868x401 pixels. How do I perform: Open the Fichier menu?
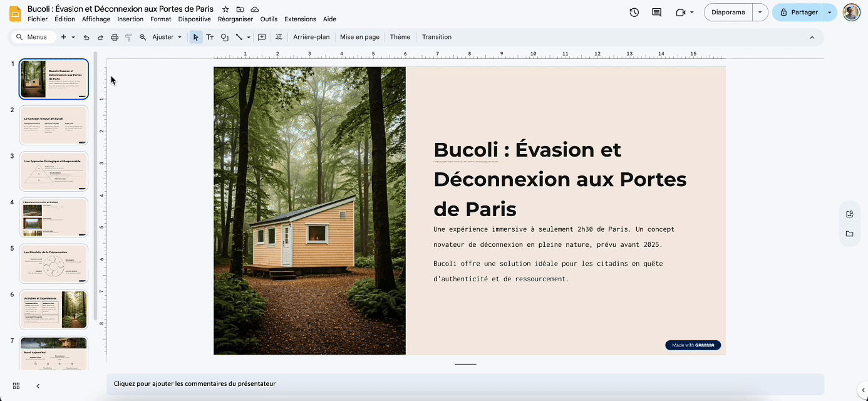[38, 19]
